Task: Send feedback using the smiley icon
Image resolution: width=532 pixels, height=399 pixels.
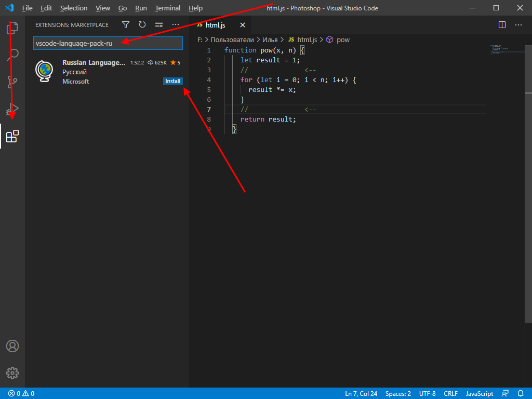Action: [x=505, y=393]
